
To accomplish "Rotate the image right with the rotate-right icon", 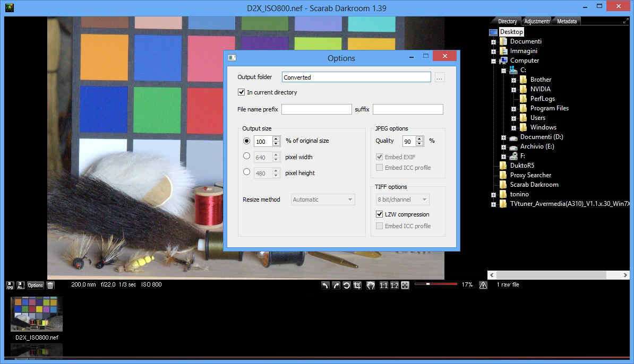I will click(336, 285).
